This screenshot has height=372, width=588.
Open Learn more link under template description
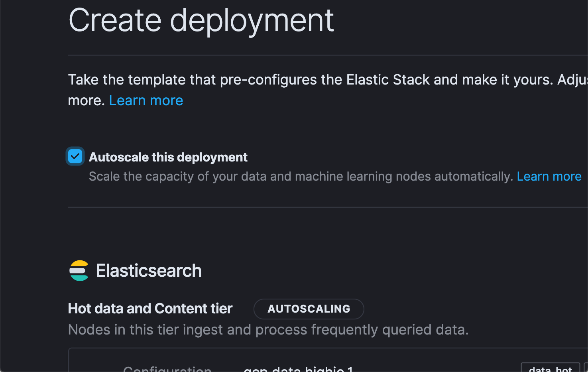pyautogui.click(x=146, y=100)
